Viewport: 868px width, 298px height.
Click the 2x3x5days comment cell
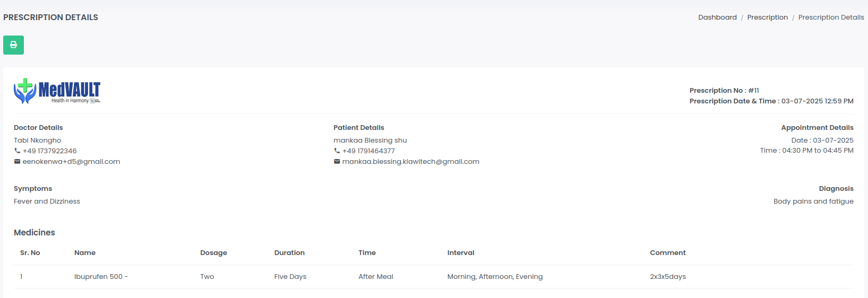pyautogui.click(x=667, y=277)
